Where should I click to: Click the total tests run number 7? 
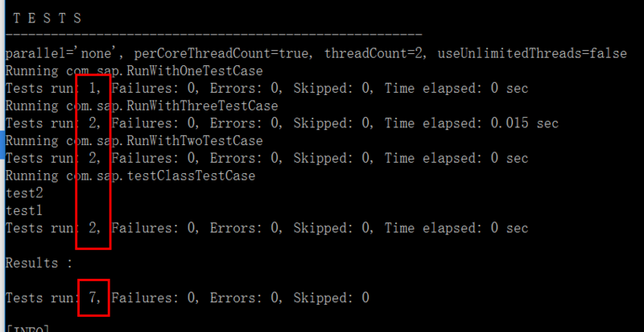click(x=94, y=298)
